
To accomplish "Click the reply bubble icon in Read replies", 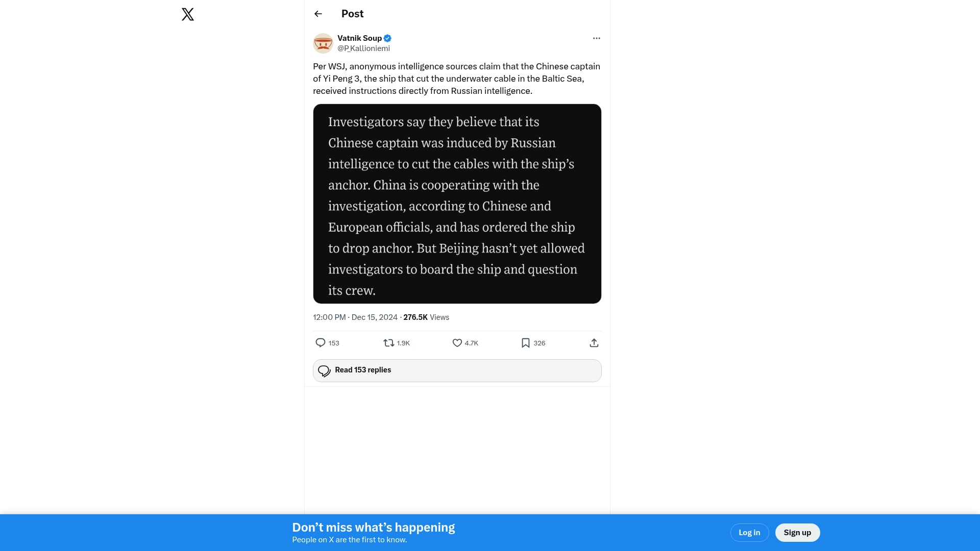I will 324,371.
